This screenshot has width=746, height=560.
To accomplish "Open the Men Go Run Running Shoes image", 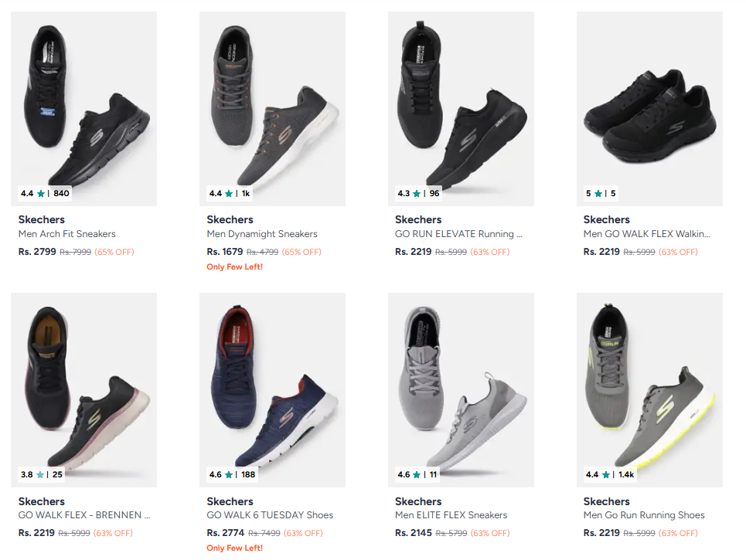I will [649, 382].
